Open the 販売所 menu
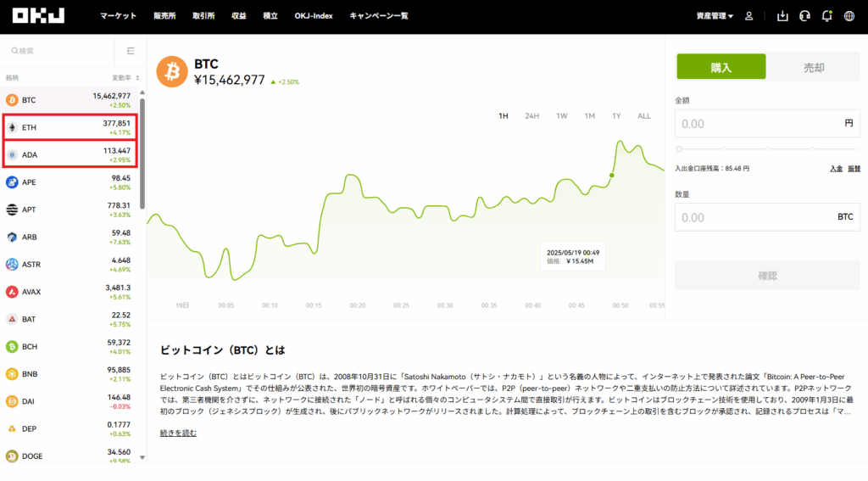Viewport: 868px width, 481px height. [x=164, y=16]
